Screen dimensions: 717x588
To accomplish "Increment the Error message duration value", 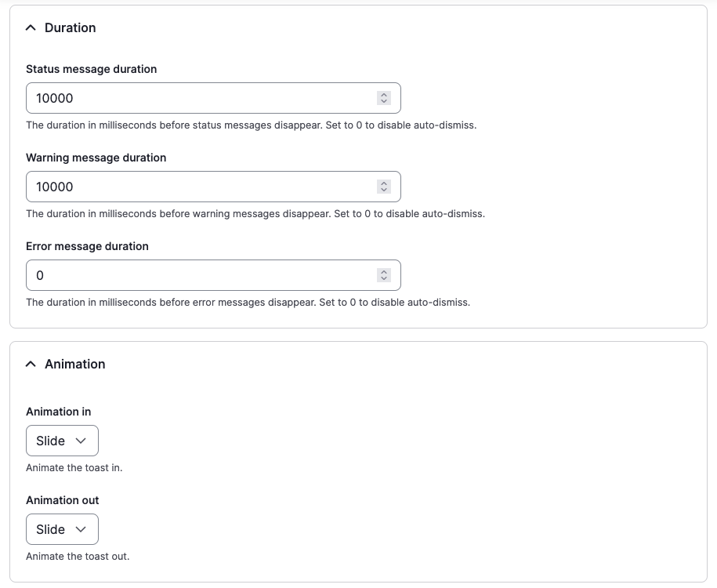I will [383, 271].
